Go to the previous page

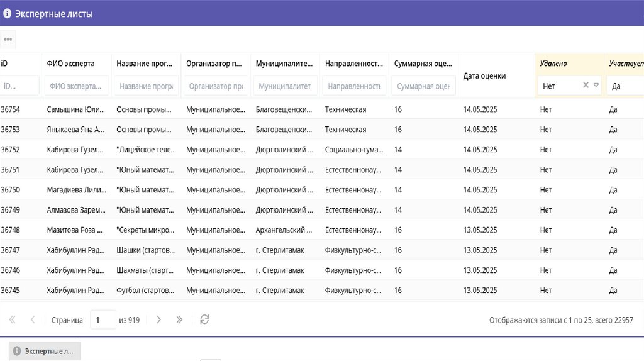tap(33, 319)
